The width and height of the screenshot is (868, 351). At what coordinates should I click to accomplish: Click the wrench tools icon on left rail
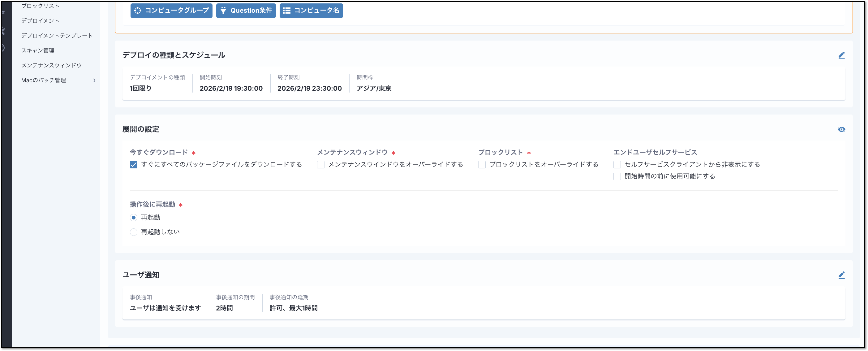[x=3, y=30]
